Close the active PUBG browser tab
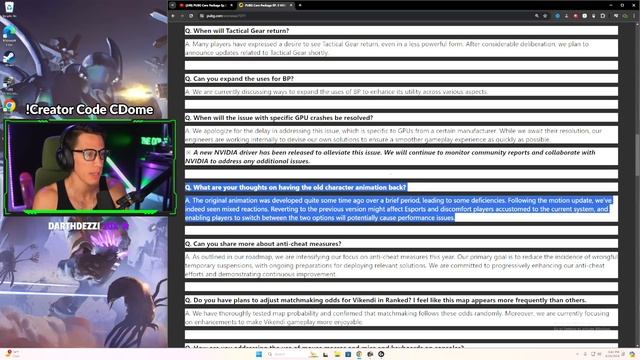This screenshot has width=640, height=360. click(x=291, y=5)
